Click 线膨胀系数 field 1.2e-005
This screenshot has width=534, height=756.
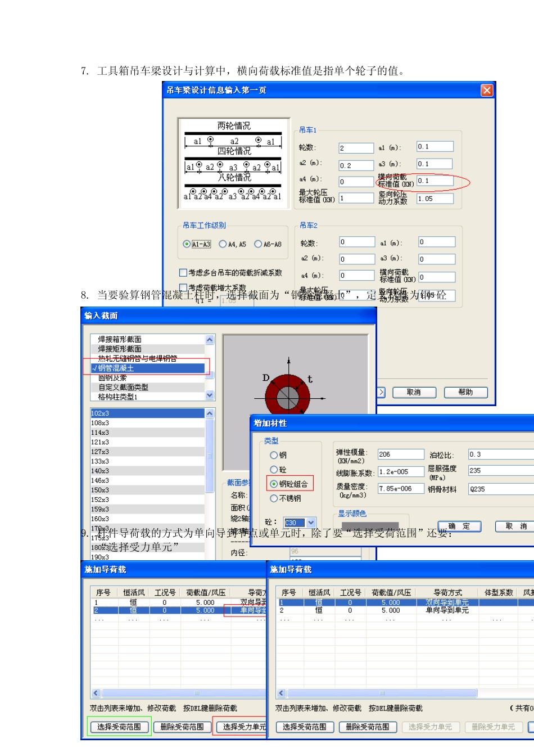click(401, 472)
